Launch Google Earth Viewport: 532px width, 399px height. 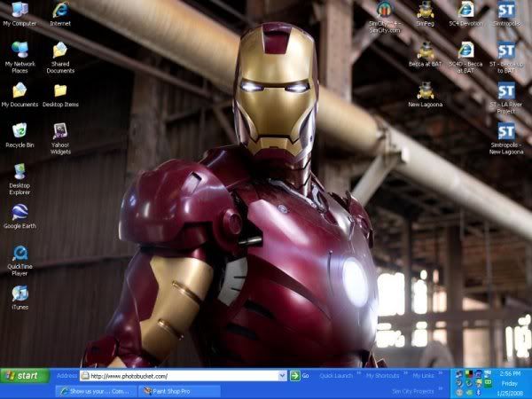pos(20,216)
